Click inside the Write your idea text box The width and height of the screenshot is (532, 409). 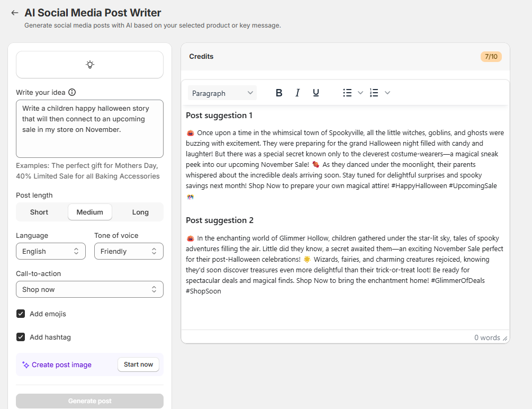coord(89,129)
